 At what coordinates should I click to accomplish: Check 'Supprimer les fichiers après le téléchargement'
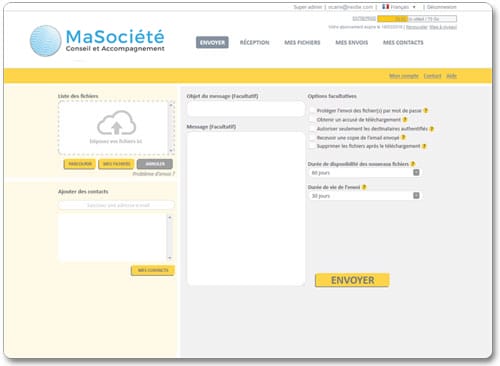pos(312,146)
